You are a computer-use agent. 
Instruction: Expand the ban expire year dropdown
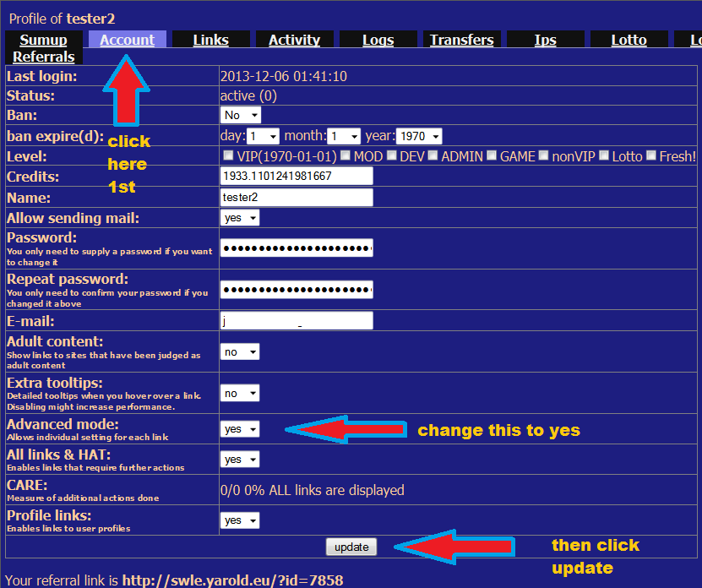click(x=418, y=136)
